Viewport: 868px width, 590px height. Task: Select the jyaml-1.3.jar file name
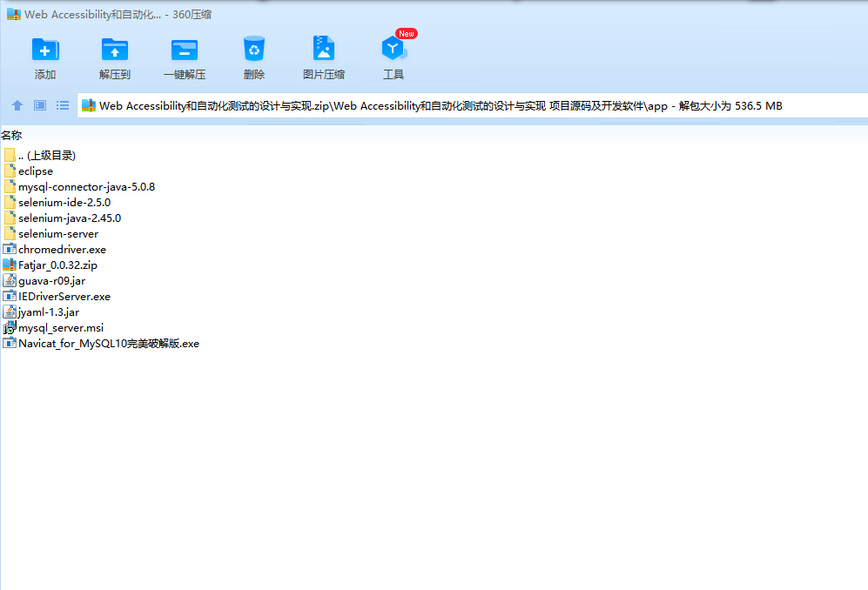[x=49, y=312]
